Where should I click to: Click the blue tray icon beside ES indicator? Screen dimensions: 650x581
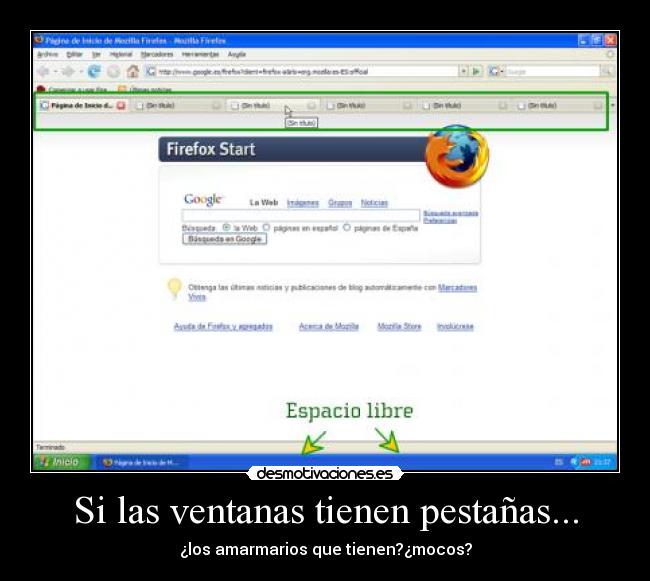pyautogui.click(x=574, y=462)
